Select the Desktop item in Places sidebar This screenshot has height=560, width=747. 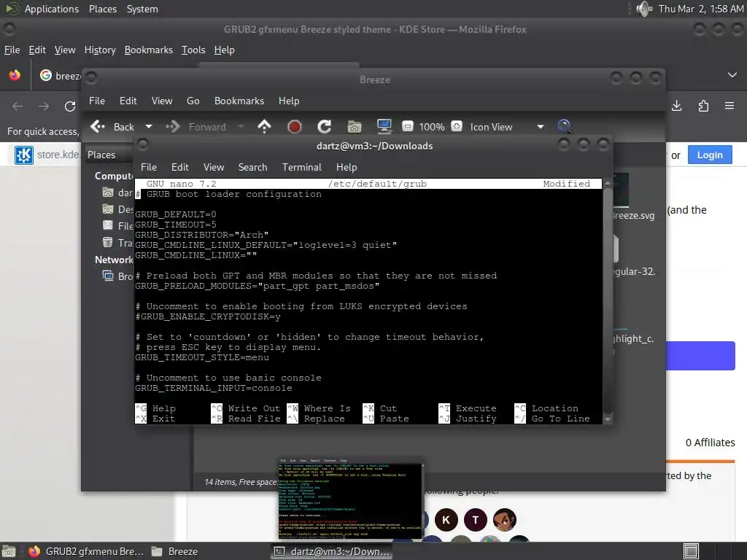pyautogui.click(x=117, y=209)
